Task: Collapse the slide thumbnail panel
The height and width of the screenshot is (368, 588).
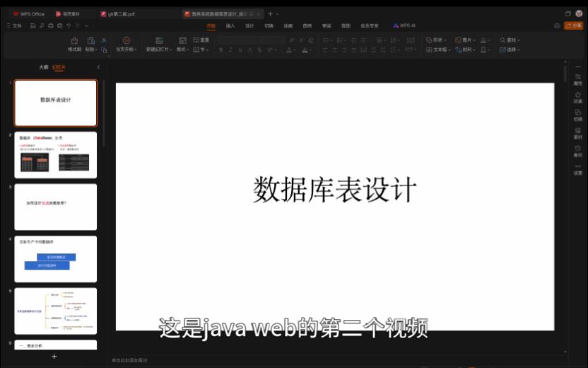Action: click(x=98, y=67)
